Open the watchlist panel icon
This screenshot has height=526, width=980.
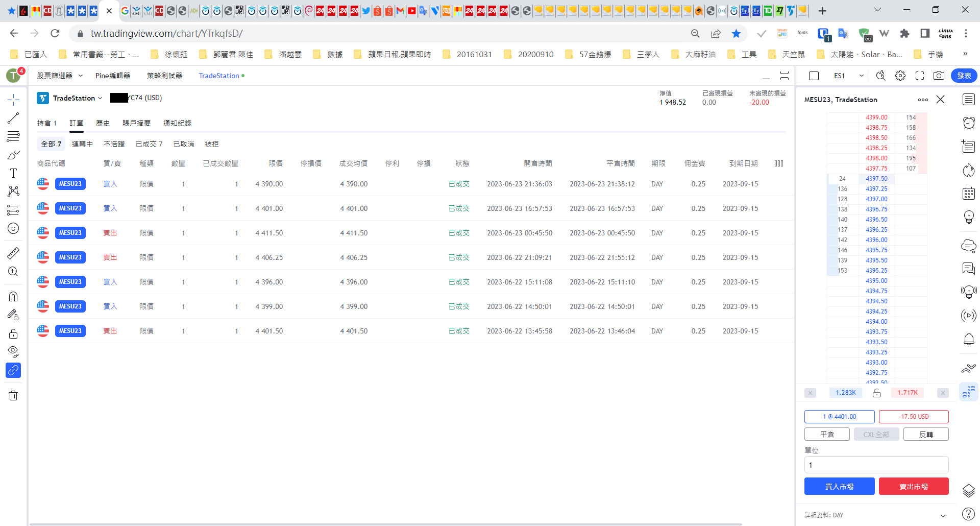969,100
